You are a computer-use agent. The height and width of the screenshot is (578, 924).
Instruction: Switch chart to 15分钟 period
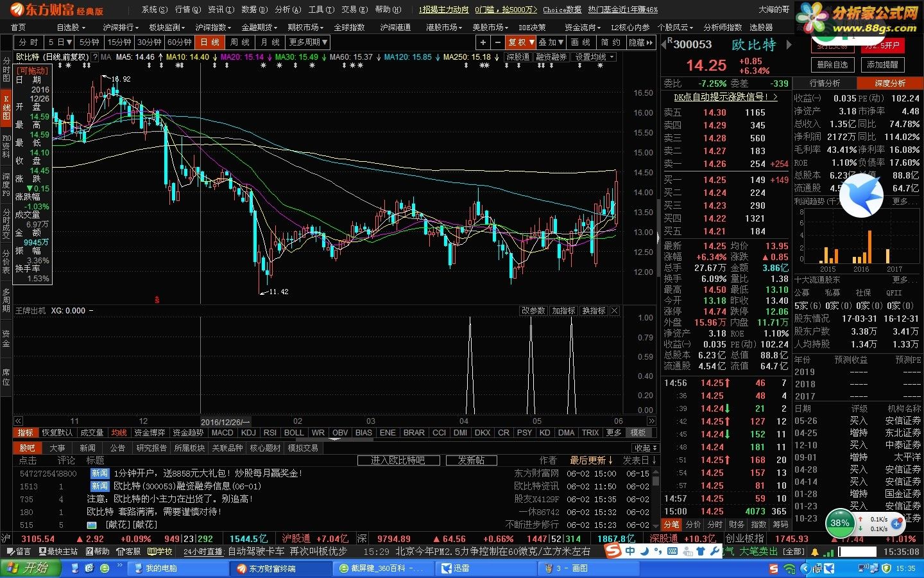[x=119, y=42]
